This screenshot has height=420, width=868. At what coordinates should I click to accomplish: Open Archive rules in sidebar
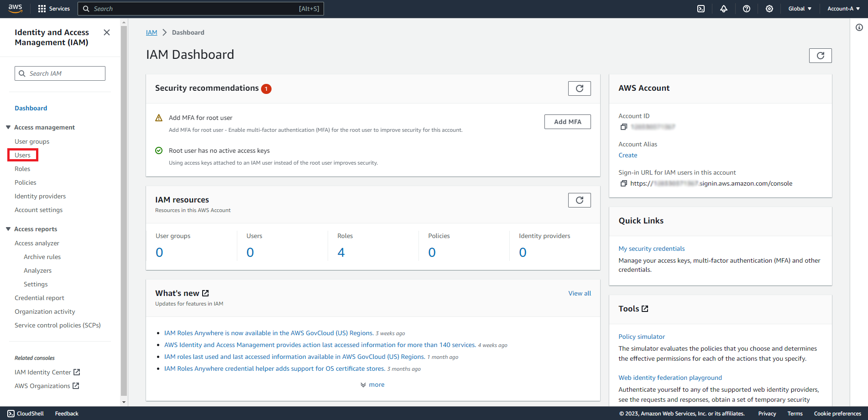[x=42, y=257]
